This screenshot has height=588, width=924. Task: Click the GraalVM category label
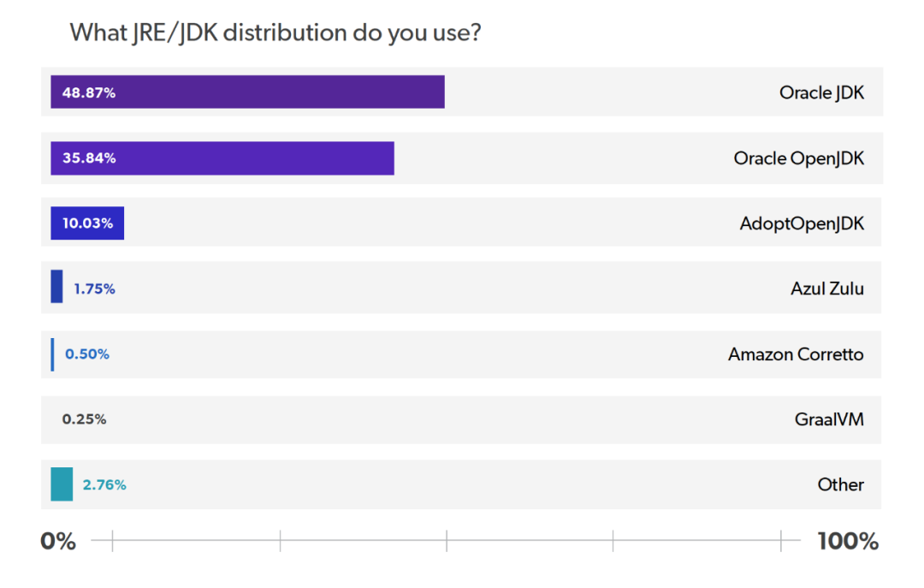click(829, 419)
